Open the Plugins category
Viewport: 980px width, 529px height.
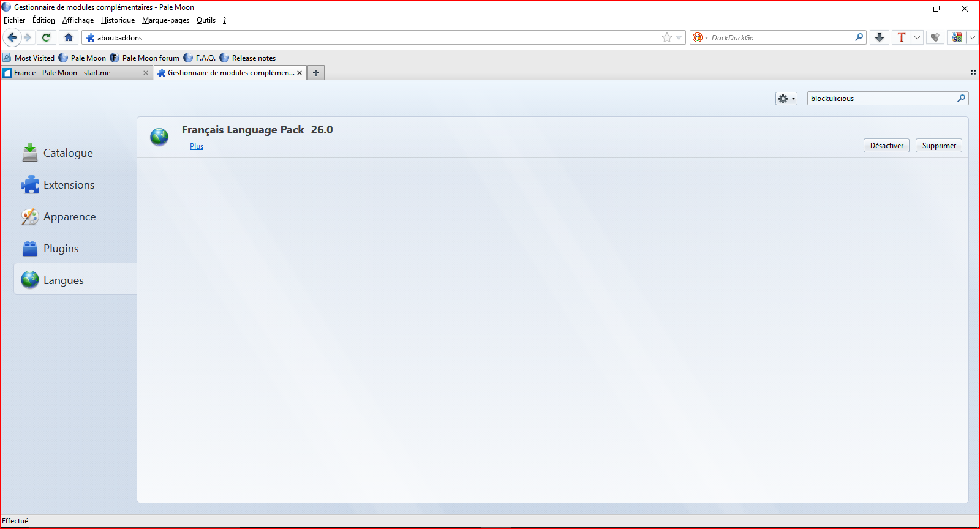point(75,249)
